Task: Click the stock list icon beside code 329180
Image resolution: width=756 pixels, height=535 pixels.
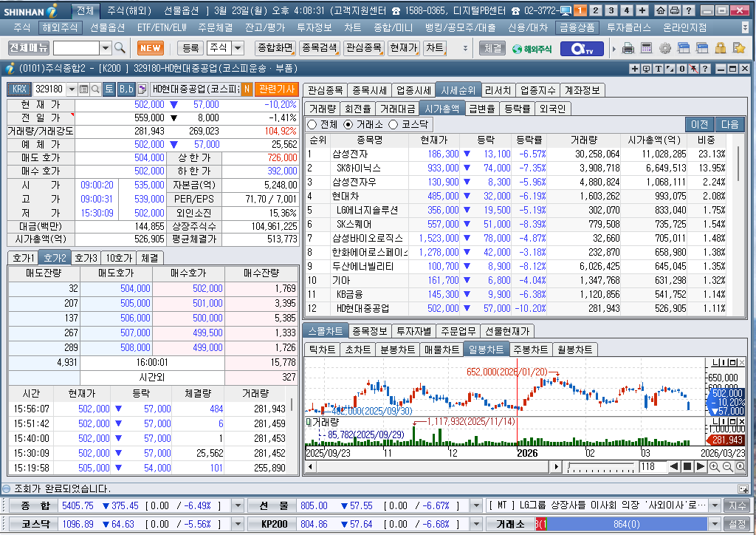Action: (84, 89)
